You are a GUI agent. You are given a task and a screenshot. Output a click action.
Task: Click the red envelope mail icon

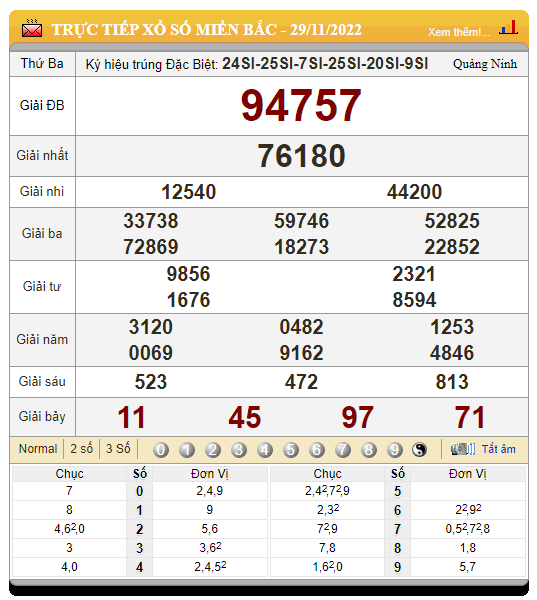click(x=32, y=29)
